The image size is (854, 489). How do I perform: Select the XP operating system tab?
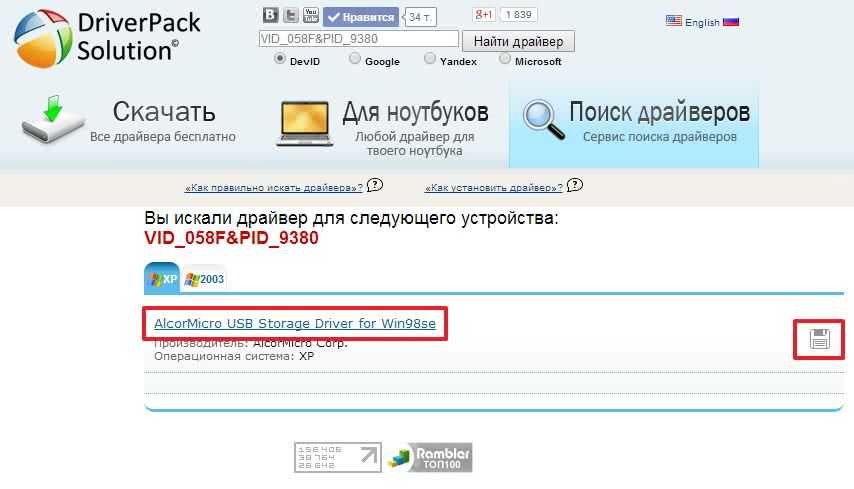click(x=162, y=279)
